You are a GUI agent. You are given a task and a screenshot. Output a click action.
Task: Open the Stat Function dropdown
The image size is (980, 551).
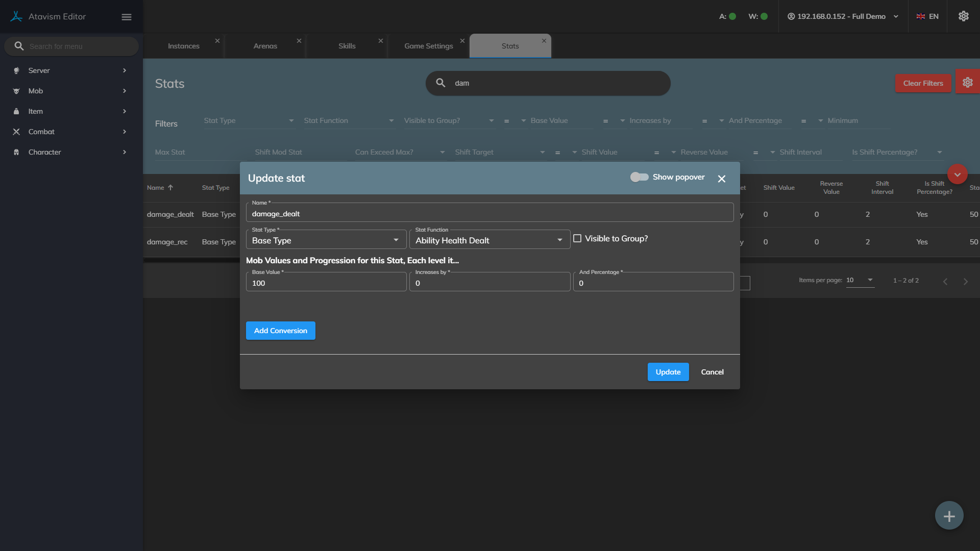489,240
